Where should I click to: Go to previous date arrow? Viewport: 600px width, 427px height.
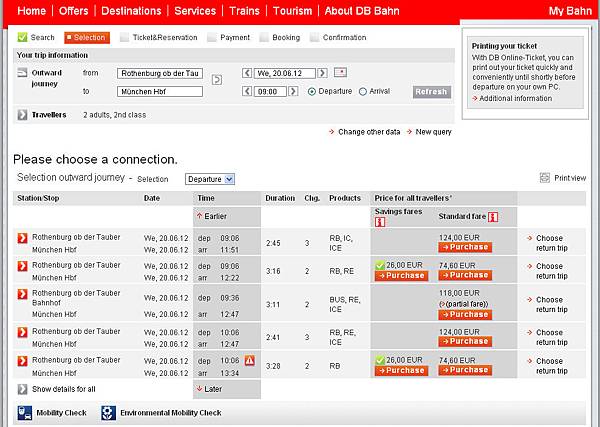point(247,73)
